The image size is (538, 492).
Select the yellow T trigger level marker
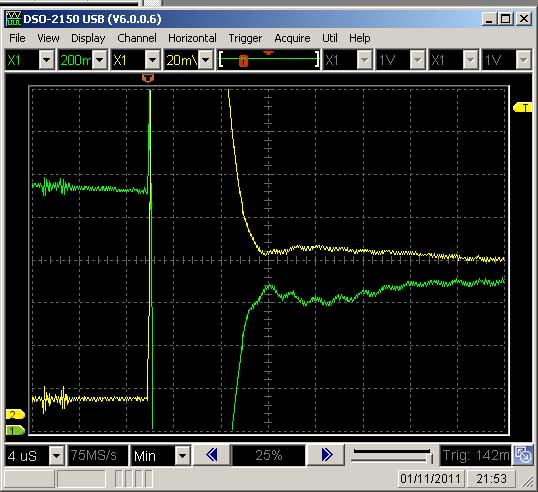coord(522,107)
